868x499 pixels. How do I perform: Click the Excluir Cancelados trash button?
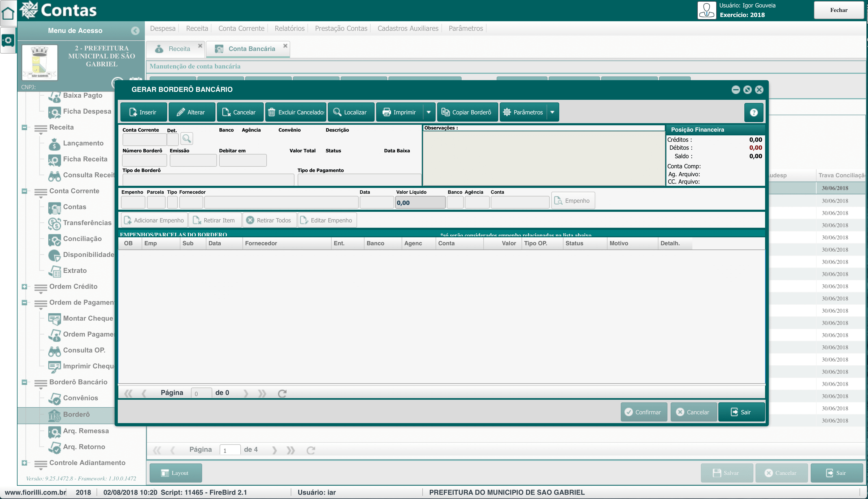(296, 112)
